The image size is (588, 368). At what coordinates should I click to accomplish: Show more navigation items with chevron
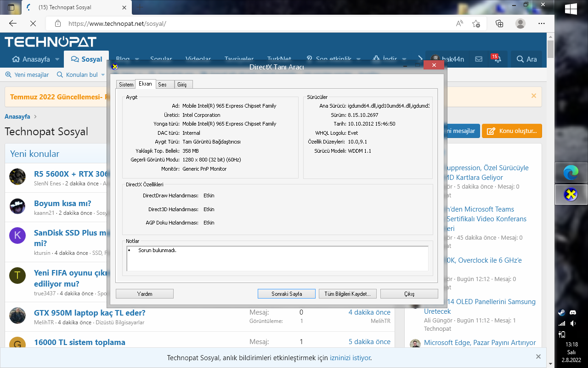[x=420, y=59]
